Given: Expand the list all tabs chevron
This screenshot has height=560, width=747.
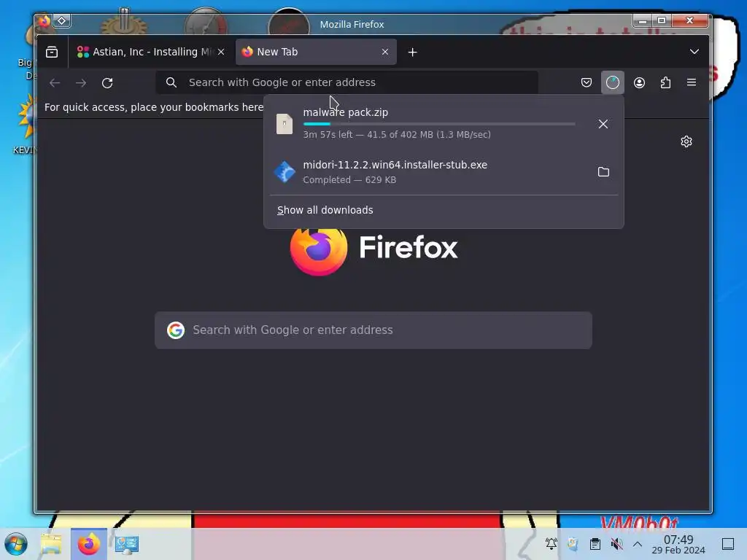Looking at the screenshot, I should tap(694, 52).
